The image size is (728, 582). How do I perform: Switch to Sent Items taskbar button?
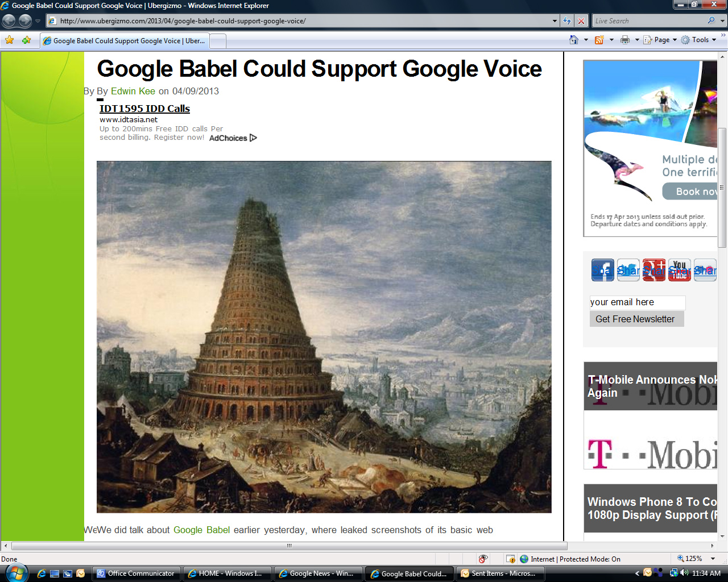pos(500,573)
